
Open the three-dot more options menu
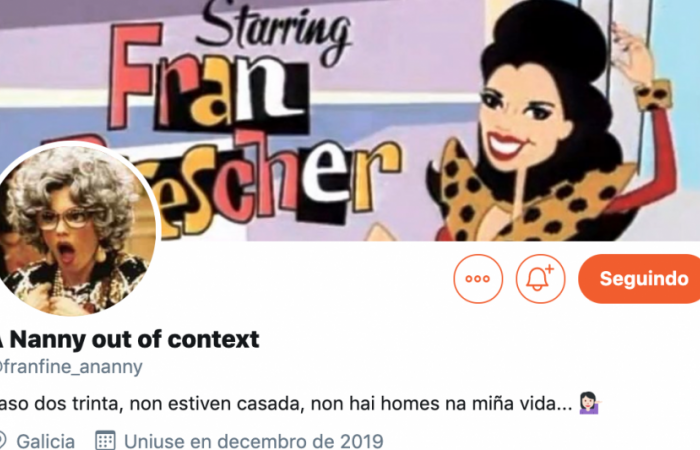[x=478, y=279]
